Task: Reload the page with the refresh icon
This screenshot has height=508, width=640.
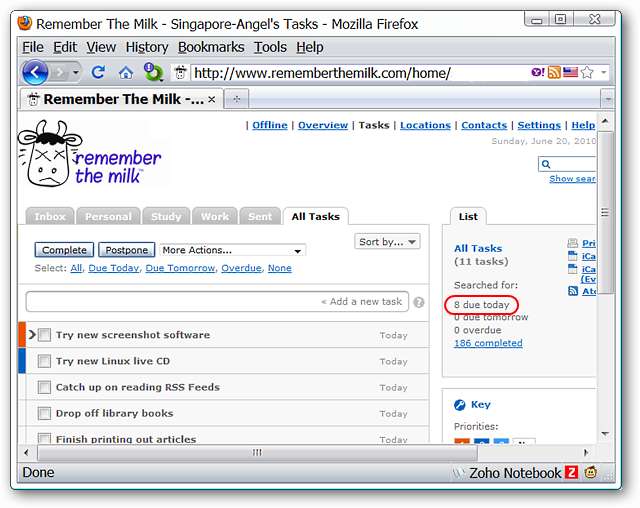Action: (x=98, y=72)
